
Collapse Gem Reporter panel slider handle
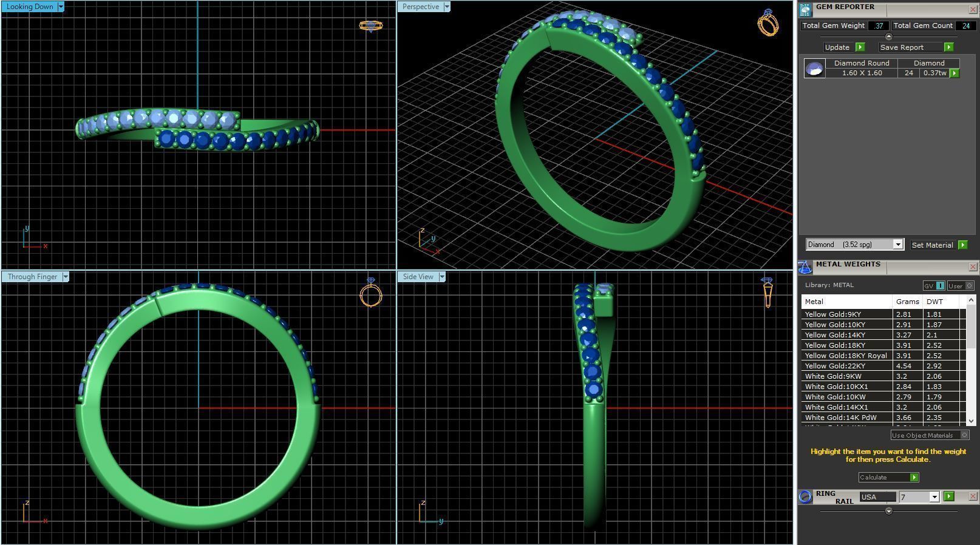889,37
